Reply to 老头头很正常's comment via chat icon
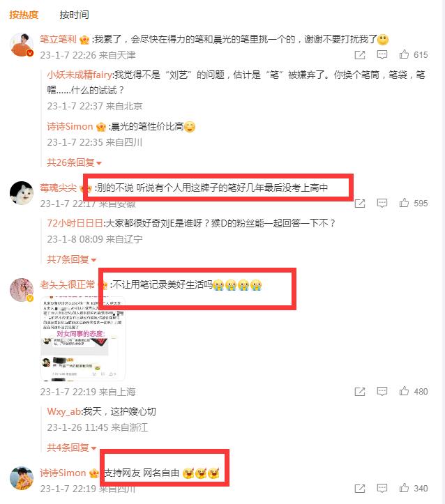The height and width of the screenshot is (504, 445). coord(382,391)
